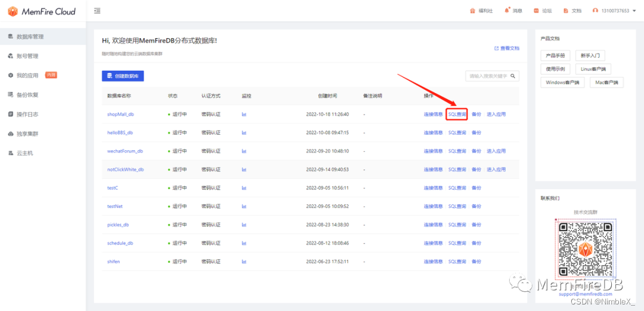Open monitoring chart icon for shifen
Viewport: 644px width, 311px height.
(x=244, y=262)
